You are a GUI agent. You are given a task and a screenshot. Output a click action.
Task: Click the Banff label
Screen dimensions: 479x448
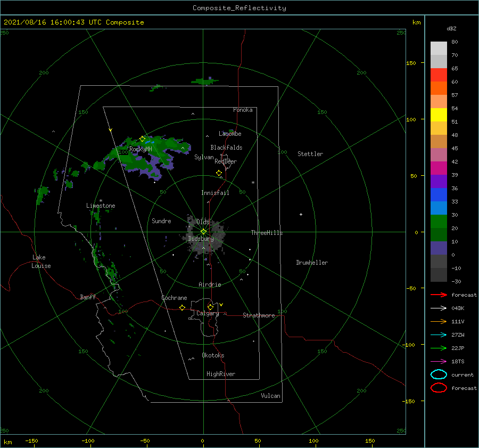(88, 297)
